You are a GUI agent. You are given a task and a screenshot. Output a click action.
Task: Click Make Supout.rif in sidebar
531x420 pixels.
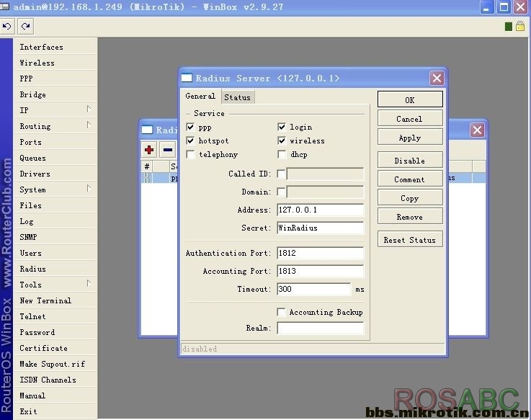55,364
